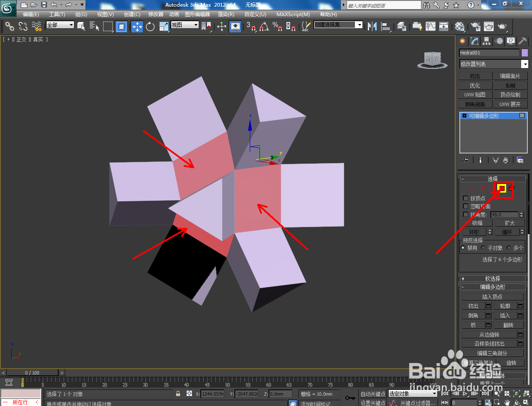The width and height of the screenshot is (532, 406).
Task: Click the Use Pivot Point Center icon
Action: click(206, 27)
